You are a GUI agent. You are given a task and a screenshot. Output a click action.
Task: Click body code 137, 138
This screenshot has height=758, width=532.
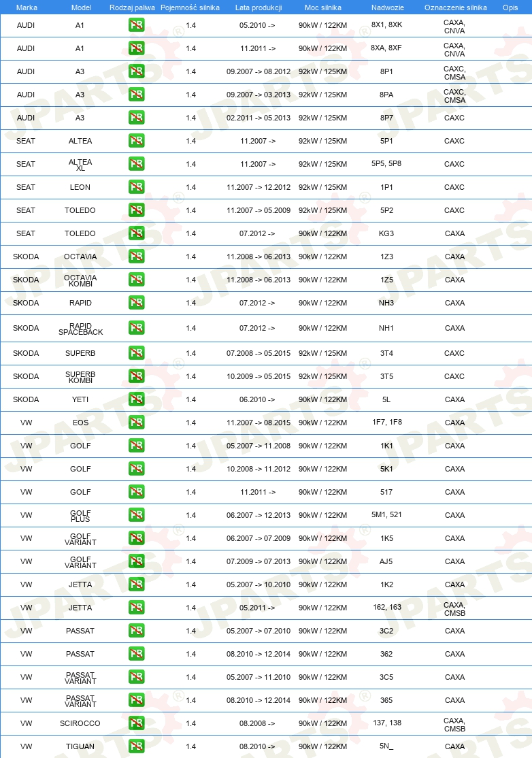(387, 723)
